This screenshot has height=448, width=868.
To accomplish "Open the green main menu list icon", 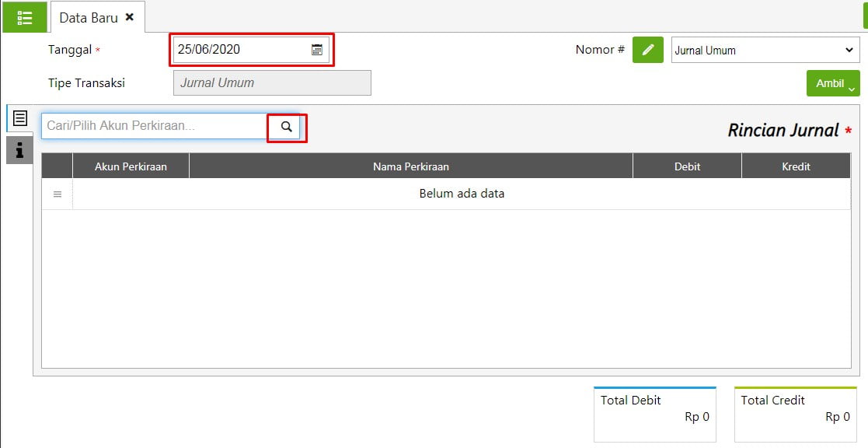I will 24,17.
